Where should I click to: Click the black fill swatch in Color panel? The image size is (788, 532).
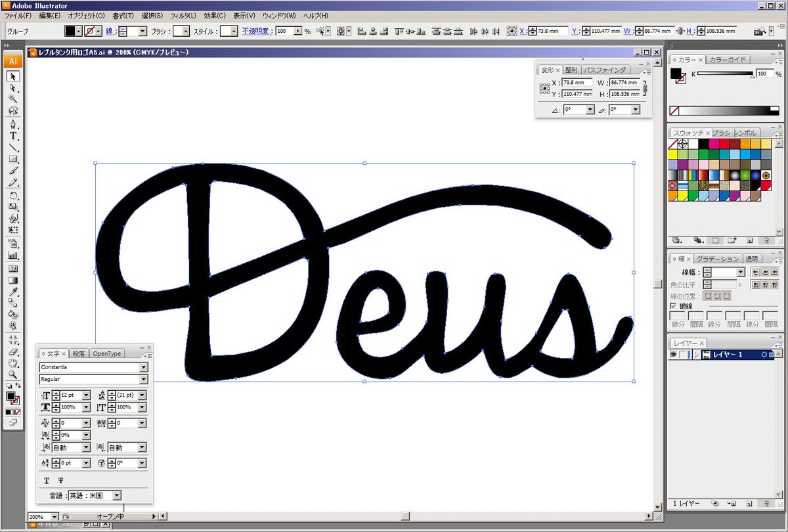[676, 73]
